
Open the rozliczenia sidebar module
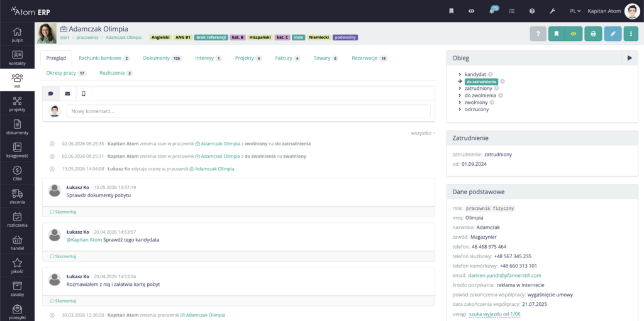coord(17,219)
